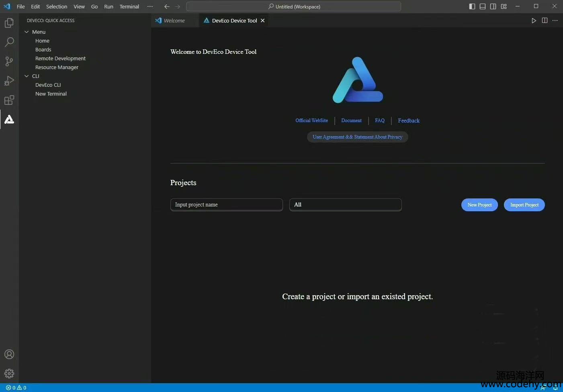Open editor More Actions ellipsis

[x=555, y=20]
